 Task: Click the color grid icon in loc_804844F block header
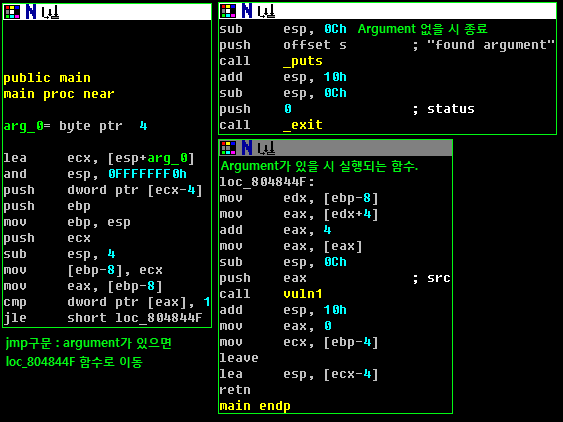(x=228, y=148)
